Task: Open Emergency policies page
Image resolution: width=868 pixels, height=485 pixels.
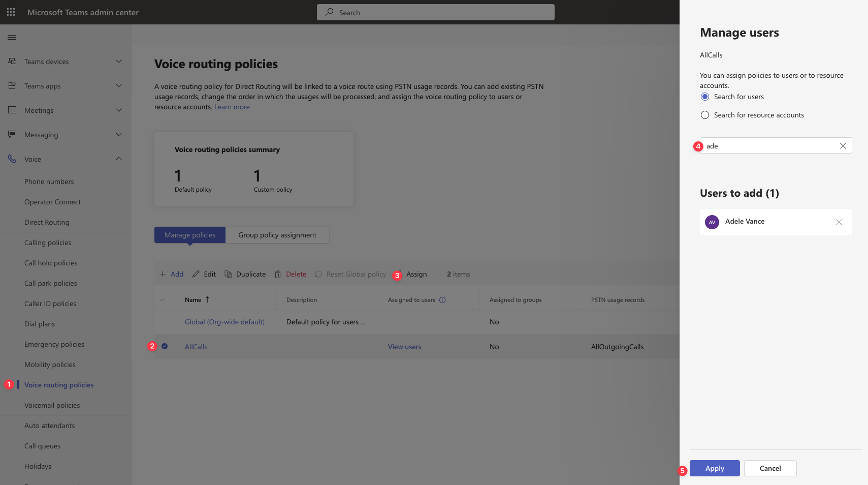Action: click(x=54, y=344)
